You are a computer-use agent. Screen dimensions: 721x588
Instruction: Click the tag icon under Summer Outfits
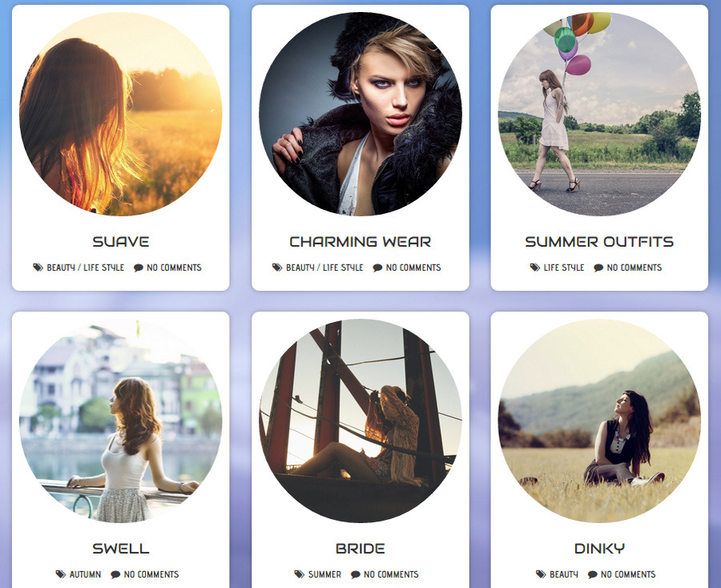pos(535,268)
